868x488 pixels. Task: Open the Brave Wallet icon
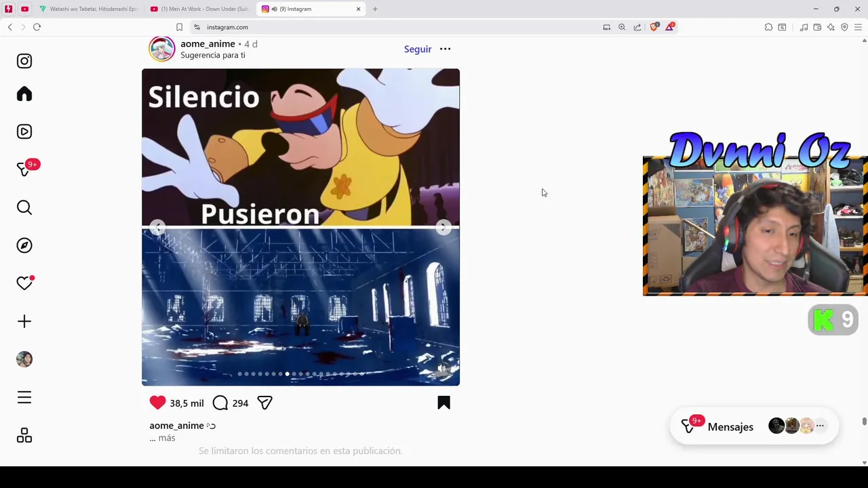(817, 27)
